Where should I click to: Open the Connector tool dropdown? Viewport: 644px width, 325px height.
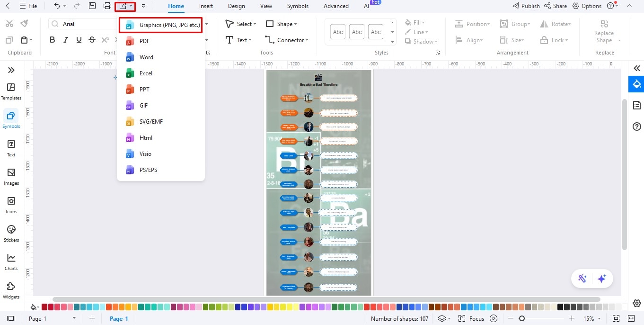[x=286, y=40]
